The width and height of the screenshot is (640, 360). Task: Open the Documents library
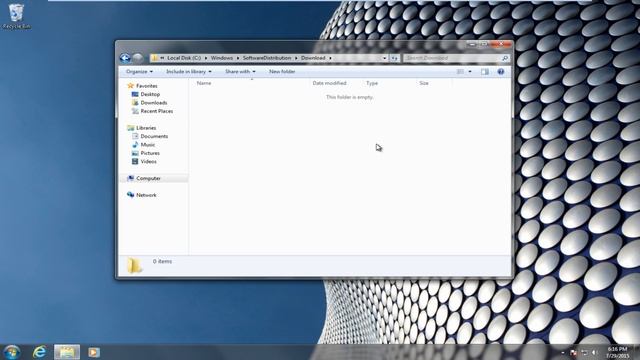point(154,136)
